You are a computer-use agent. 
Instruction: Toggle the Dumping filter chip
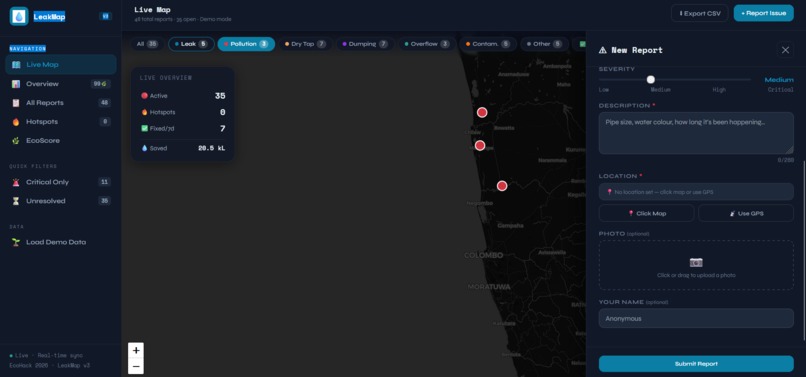click(365, 44)
